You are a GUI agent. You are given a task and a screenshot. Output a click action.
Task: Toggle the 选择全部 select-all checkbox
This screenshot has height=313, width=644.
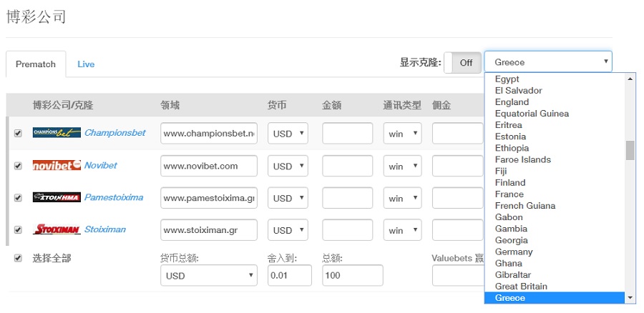[18, 258]
